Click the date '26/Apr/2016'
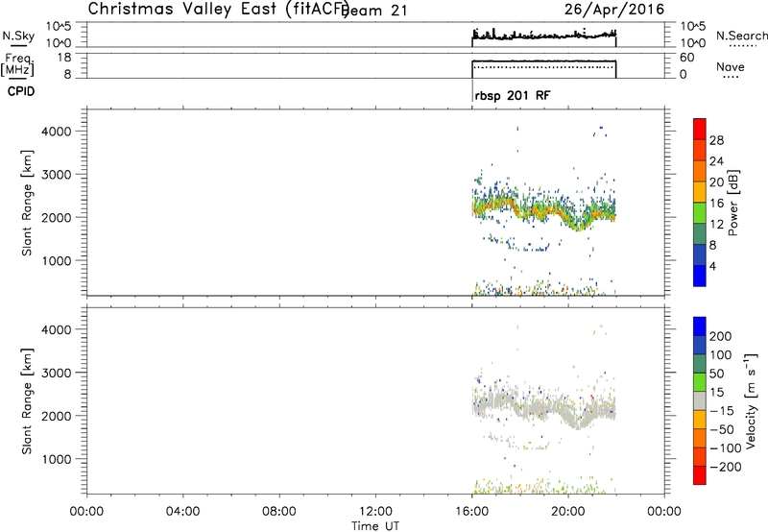Screen dimensions: 768x532 coord(614,10)
